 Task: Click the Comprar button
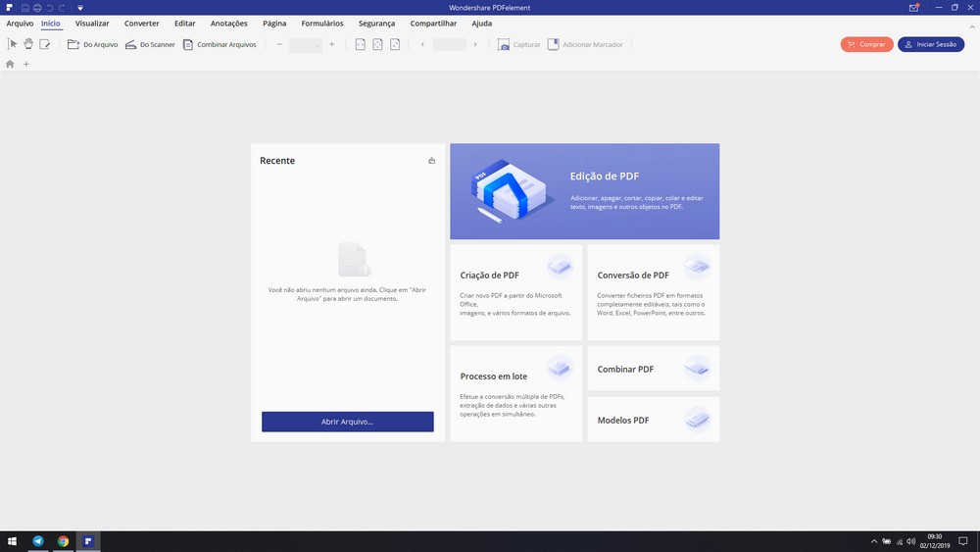click(867, 44)
